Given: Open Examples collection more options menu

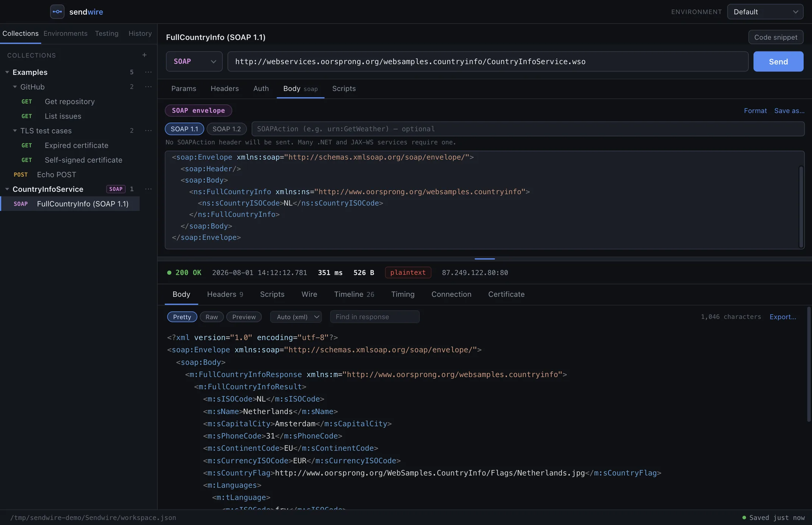Looking at the screenshot, I should coord(148,72).
